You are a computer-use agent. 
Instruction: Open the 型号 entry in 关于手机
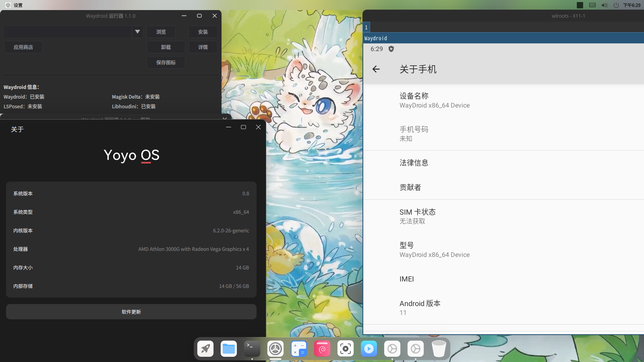point(503,250)
